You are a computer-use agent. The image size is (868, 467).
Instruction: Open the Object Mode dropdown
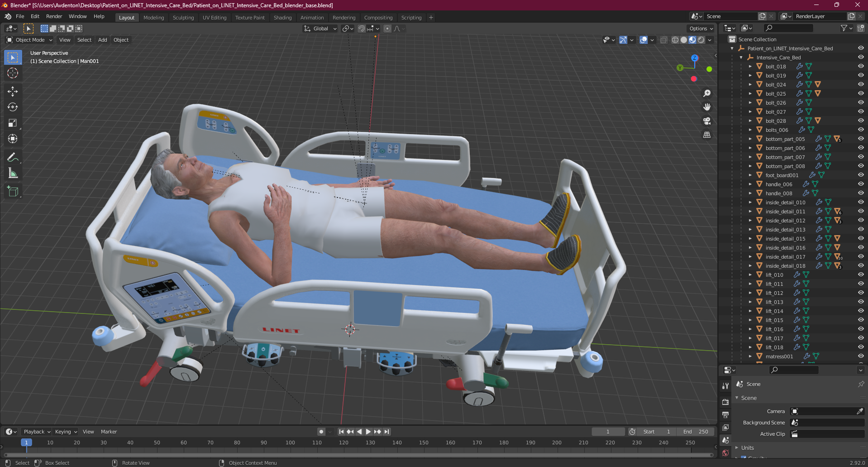tap(29, 40)
